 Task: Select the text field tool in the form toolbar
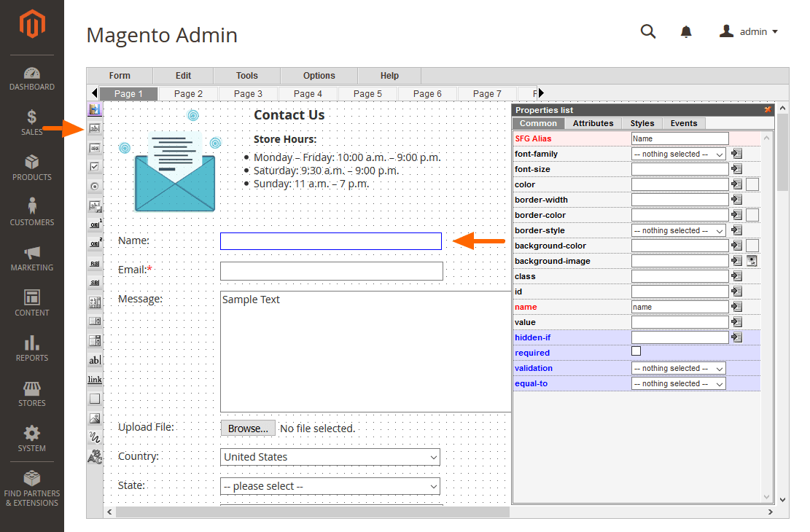(x=95, y=128)
